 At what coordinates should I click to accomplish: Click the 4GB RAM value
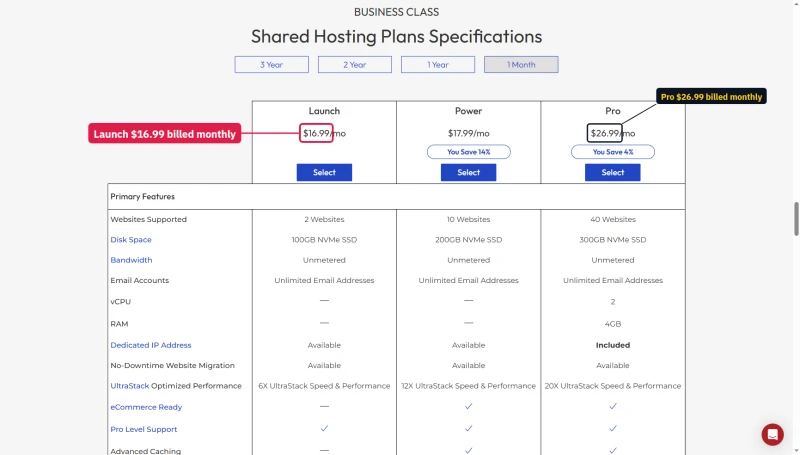click(x=613, y=324)
